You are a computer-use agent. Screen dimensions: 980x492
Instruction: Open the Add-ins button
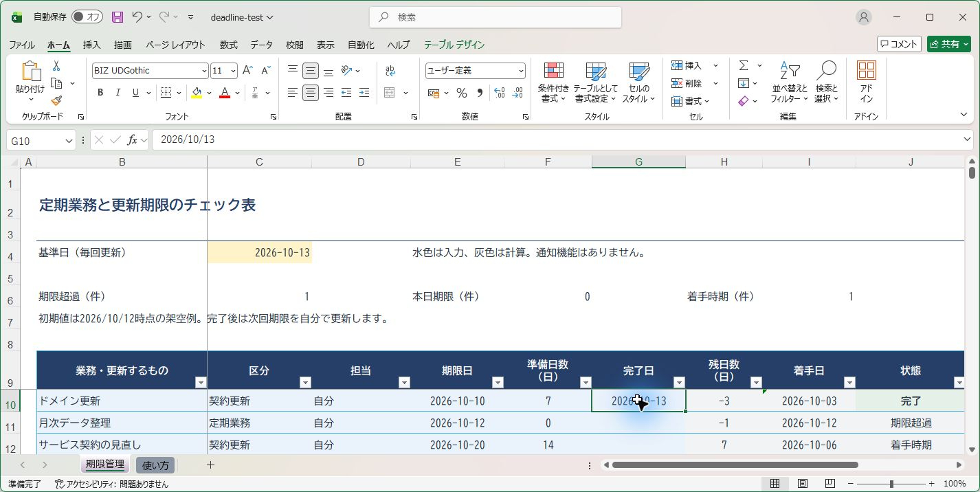pos(867,82)
